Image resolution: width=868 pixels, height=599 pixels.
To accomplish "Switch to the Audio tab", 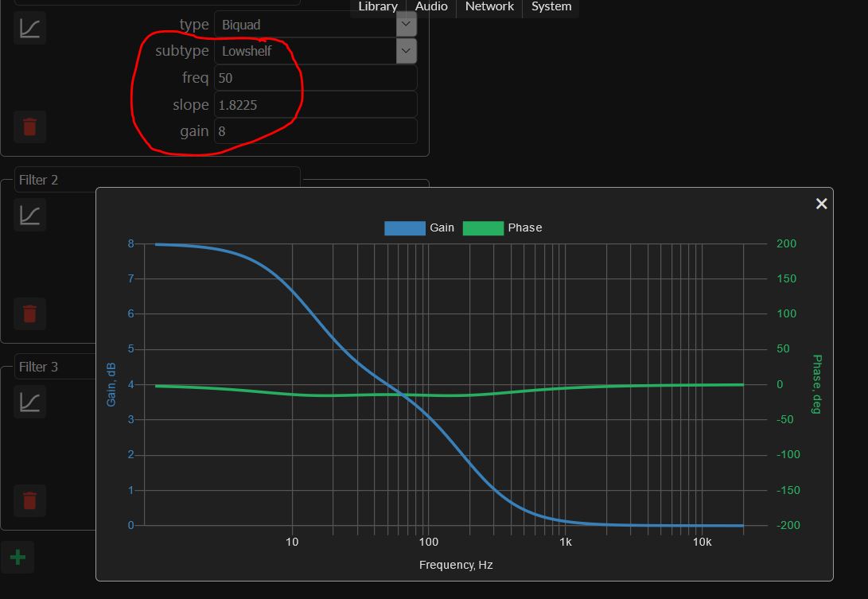I will [431, 6].
